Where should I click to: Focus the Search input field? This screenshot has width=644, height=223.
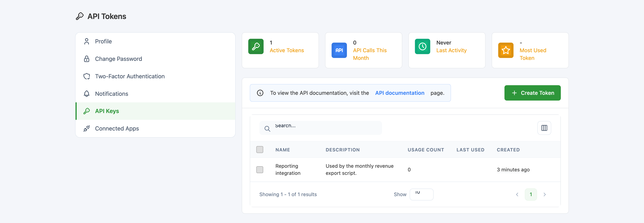[320, 128]
